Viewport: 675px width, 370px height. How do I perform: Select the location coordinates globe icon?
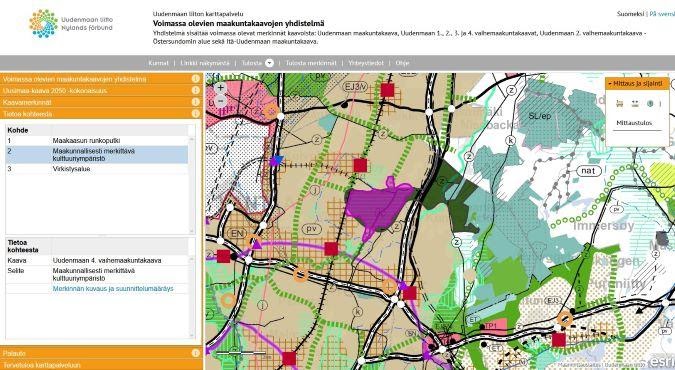coord(650,104)
